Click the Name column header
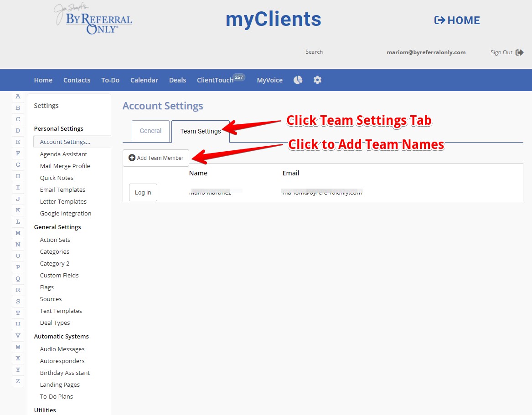Screen dimensions: 532x415 click(x=198, y=173)
